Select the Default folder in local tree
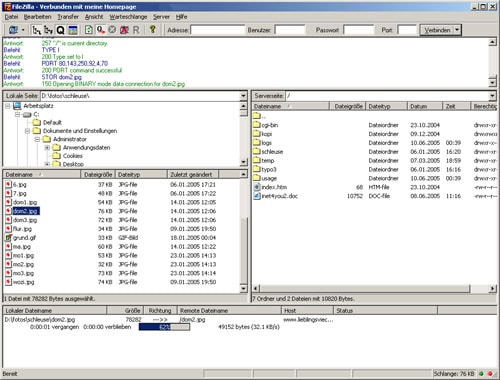The height and width of the screenshot is (380, 500). [47, 123]
